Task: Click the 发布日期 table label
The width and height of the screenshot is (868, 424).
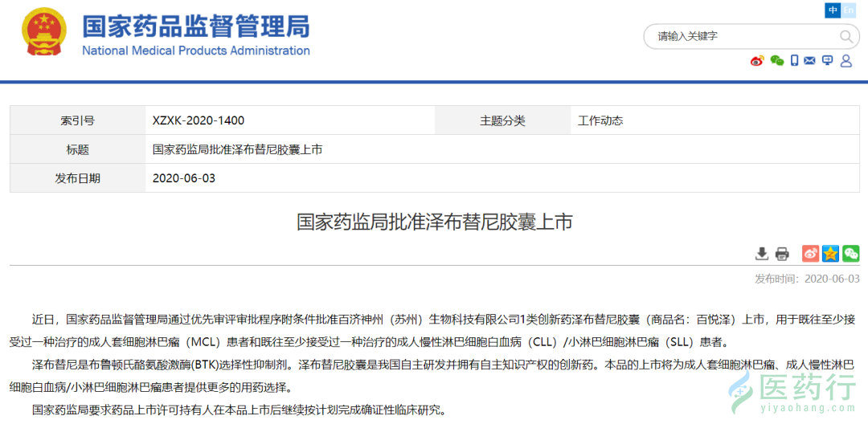Action: pos(77,178)
